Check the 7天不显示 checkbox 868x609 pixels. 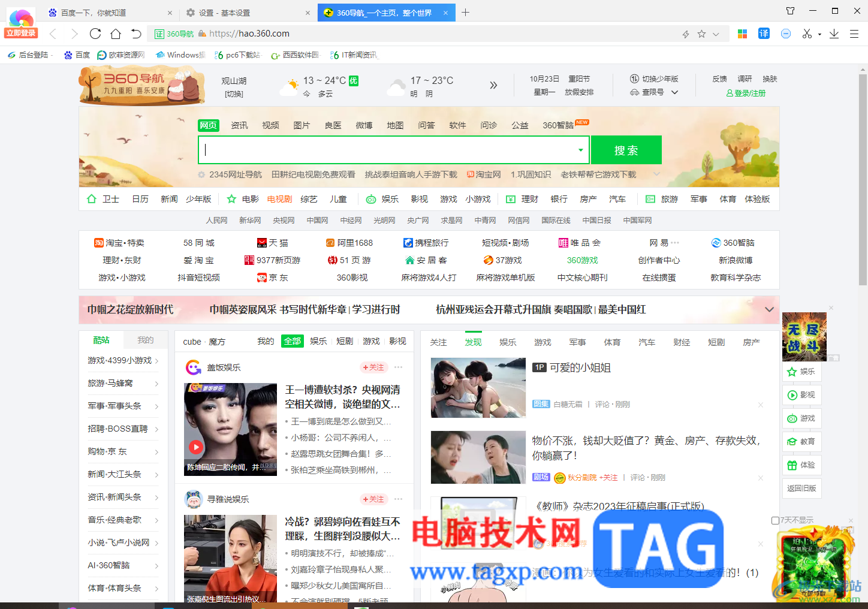click(775, 520)
